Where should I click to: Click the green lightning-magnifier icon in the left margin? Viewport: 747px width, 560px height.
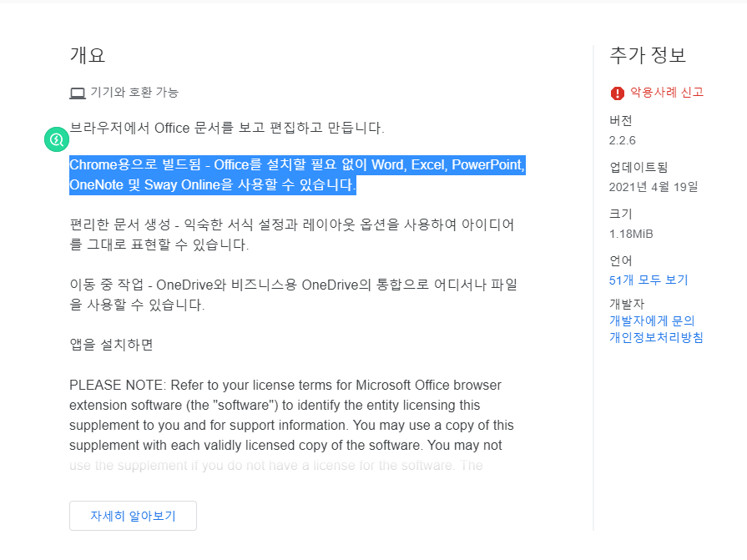pyautogui.click(x=56, y=139)
